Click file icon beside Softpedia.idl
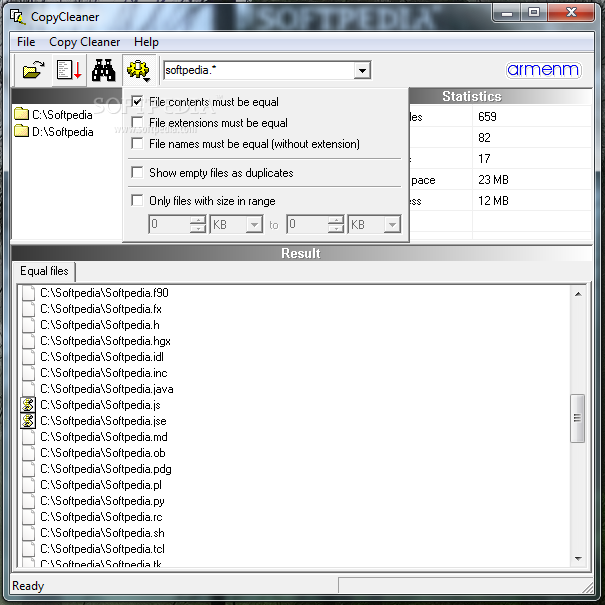Screen dimensions: 605x605 tap(28, 357)
